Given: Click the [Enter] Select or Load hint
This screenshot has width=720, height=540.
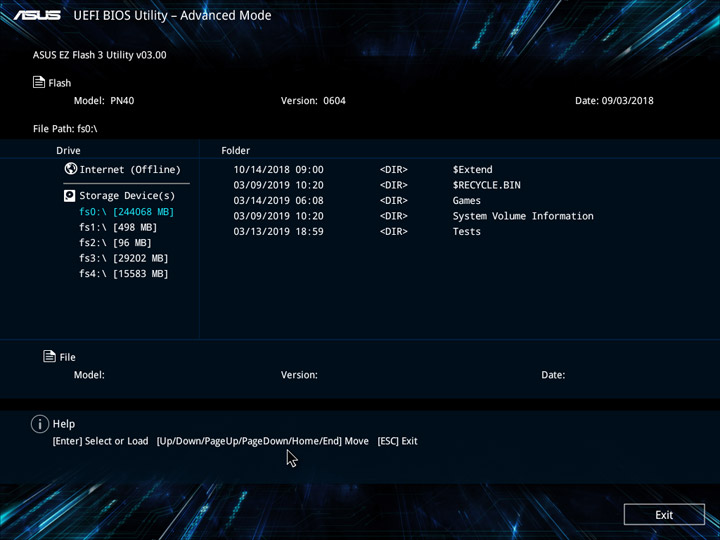Looking at the screenshot, I should [101, 441].
